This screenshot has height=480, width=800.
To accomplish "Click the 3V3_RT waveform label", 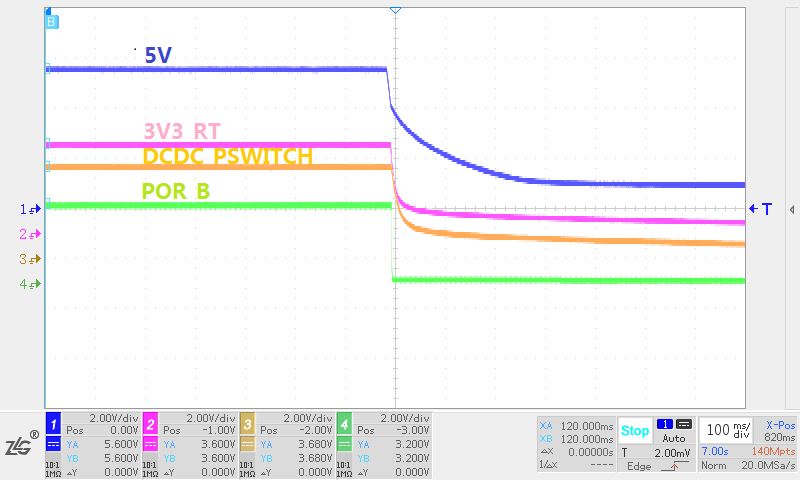I will pos(182,131).
